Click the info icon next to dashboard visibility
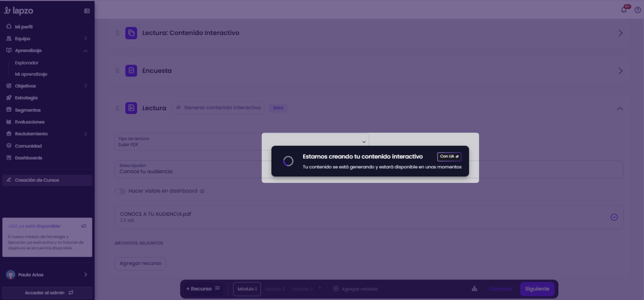 (x=202, y=191)
